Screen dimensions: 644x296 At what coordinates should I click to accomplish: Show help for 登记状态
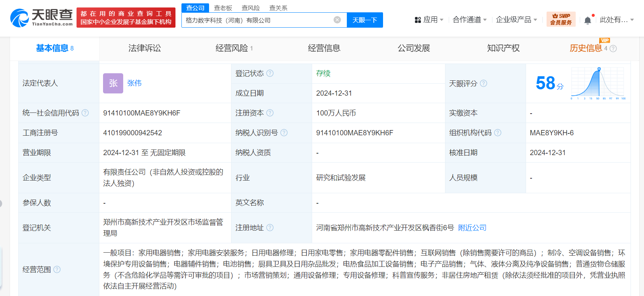tap(270, 73)
